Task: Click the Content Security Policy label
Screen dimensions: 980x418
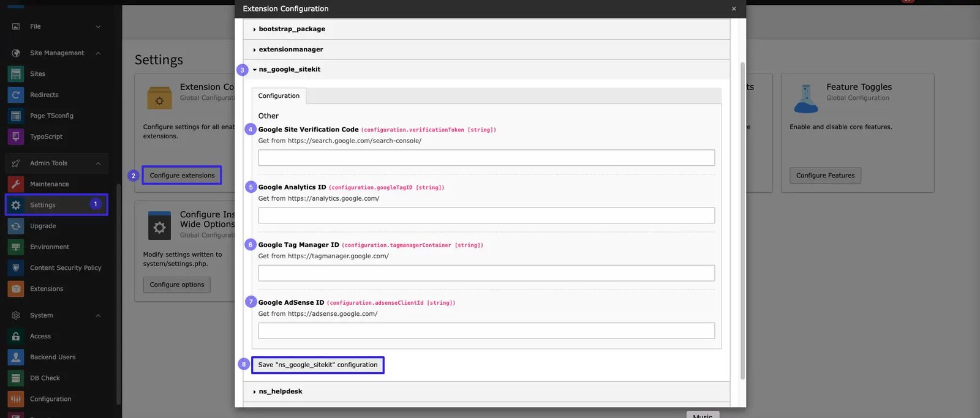Action: [66, 268]
